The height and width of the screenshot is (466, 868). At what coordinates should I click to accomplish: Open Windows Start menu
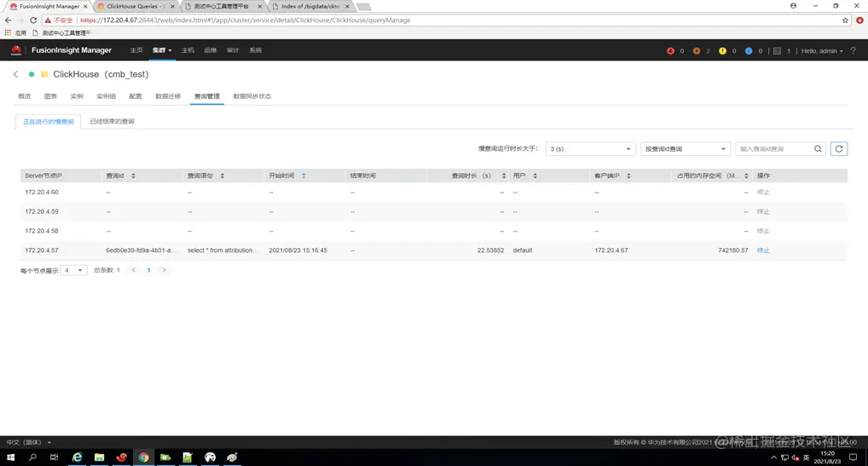(x=10, y=457)
